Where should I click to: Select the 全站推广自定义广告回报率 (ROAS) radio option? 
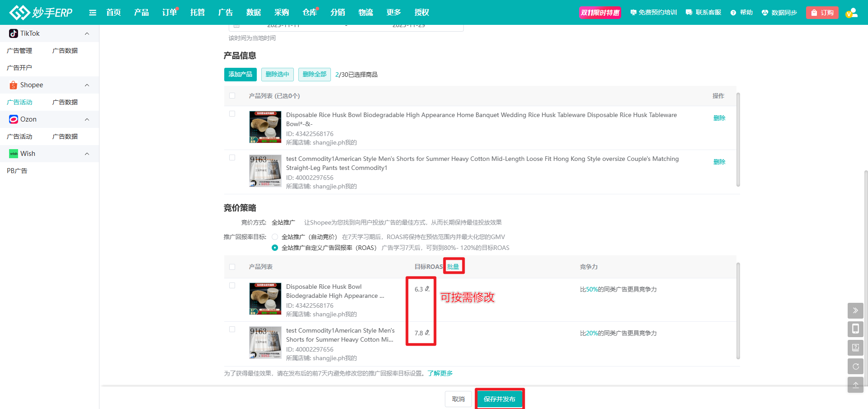[x=275, y=248]
